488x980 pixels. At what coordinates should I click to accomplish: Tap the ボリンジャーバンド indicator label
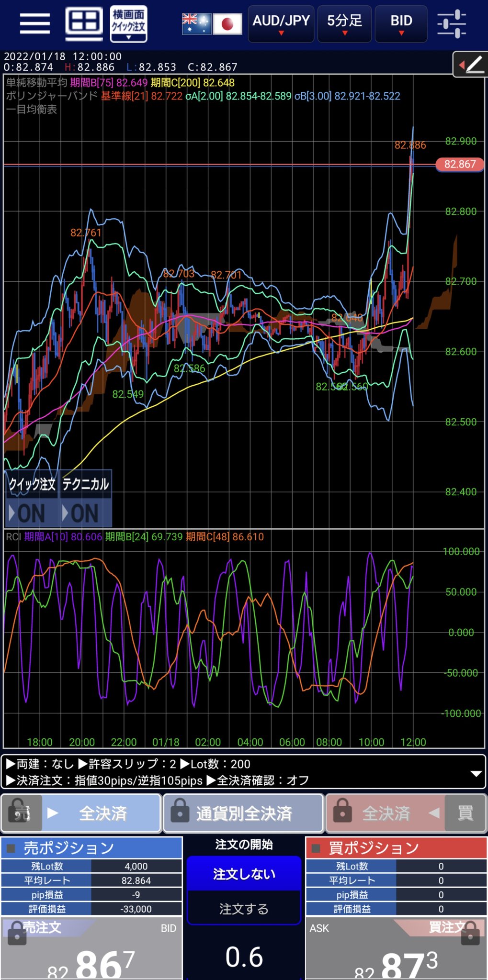click(x=52, y=96)
